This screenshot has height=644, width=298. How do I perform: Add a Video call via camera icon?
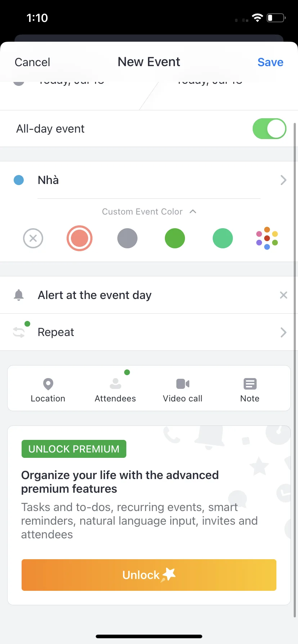pyautogui.click(x=183, y=384)
